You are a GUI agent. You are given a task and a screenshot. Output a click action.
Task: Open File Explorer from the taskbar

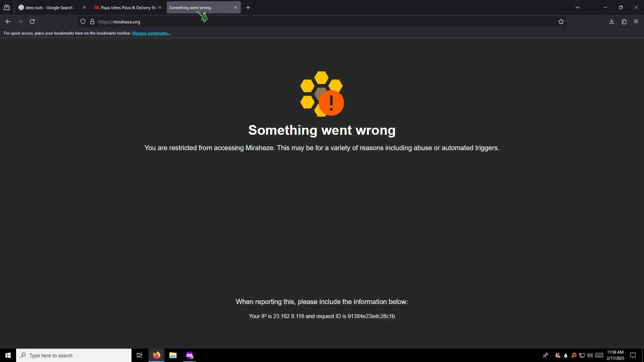pos(173,355)
